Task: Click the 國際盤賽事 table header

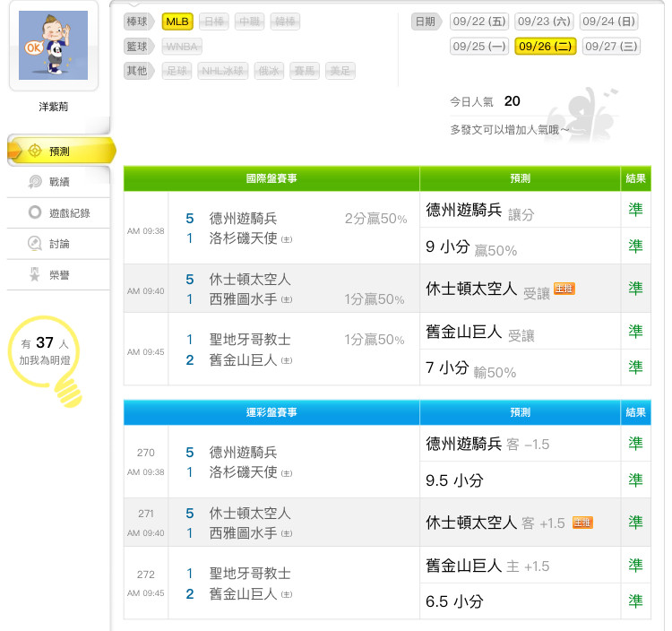Action: pyautogui.click(x=271, y=178)
